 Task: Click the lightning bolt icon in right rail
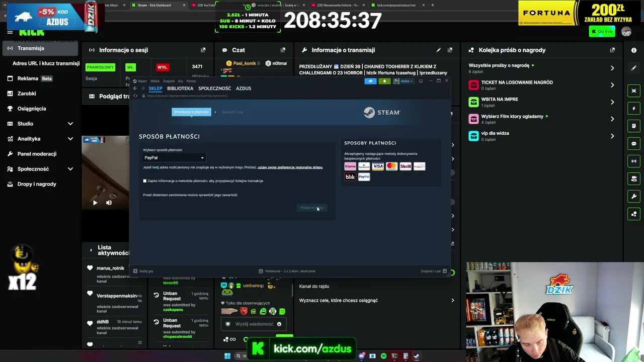point(634,108)
